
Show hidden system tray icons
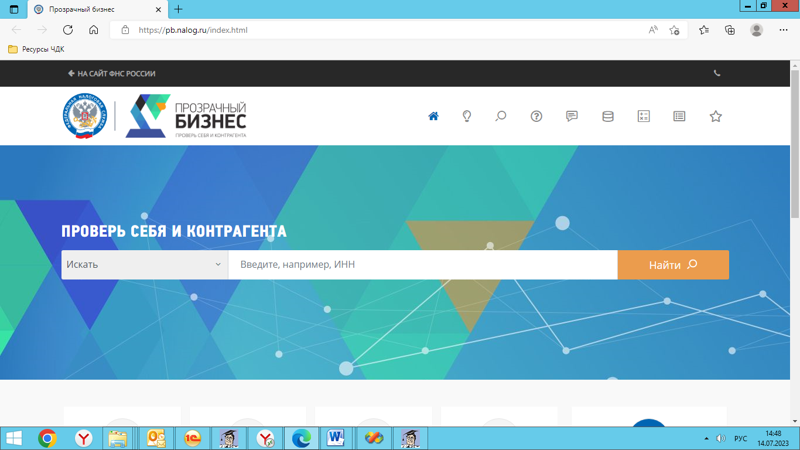(x=706, y=438)
